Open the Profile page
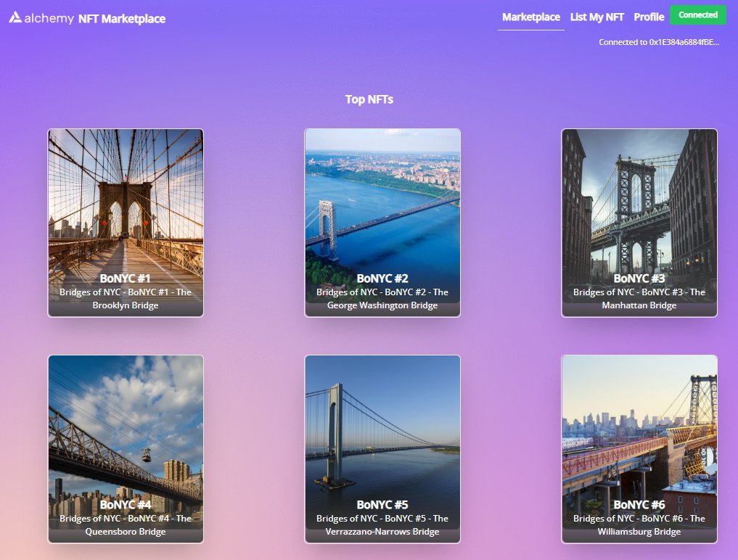The image size is (738, 560). [649, 17]
